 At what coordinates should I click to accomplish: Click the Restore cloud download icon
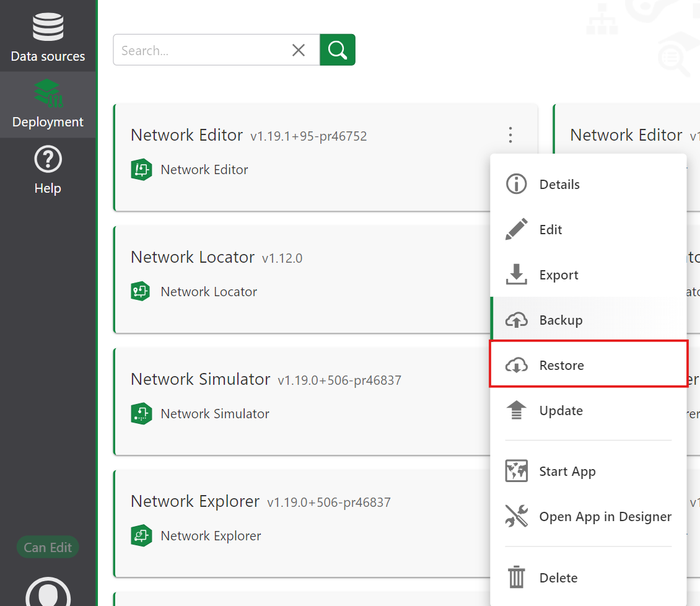(x=517, y=365)
